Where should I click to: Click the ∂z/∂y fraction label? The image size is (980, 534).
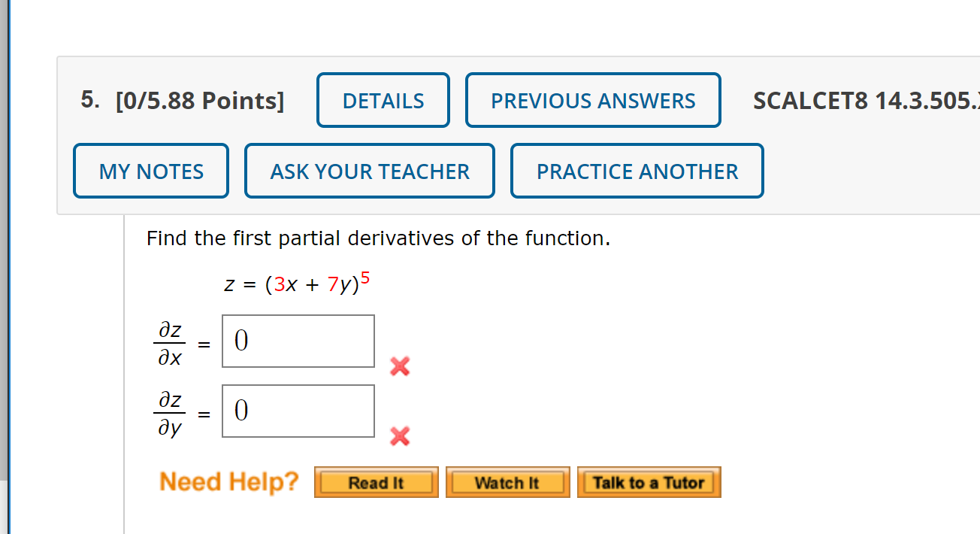171,411
